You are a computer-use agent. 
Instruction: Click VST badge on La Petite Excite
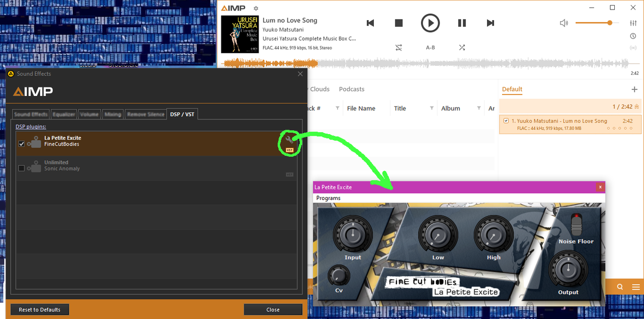290,150
